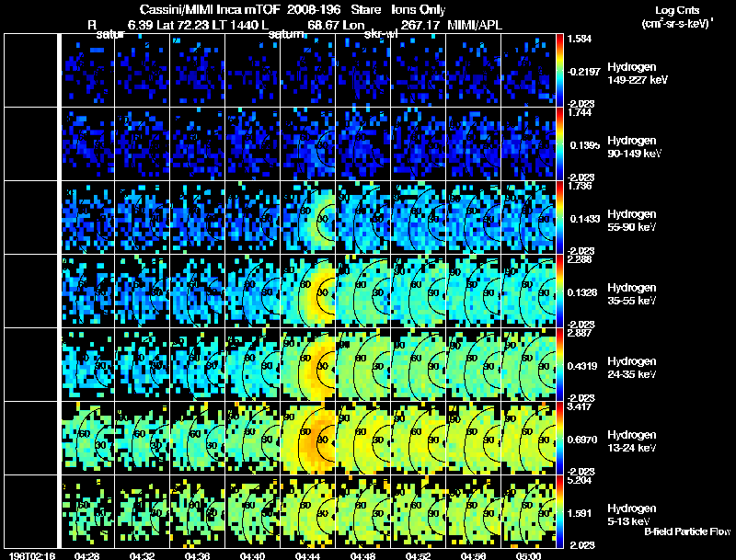Click the 04:56 time label
This screenshot has height=560, width=736.
(474, 555)
